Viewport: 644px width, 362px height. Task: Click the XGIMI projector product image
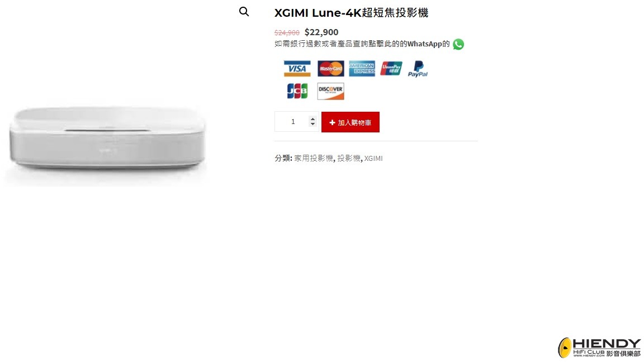click(x=106, y=140)
